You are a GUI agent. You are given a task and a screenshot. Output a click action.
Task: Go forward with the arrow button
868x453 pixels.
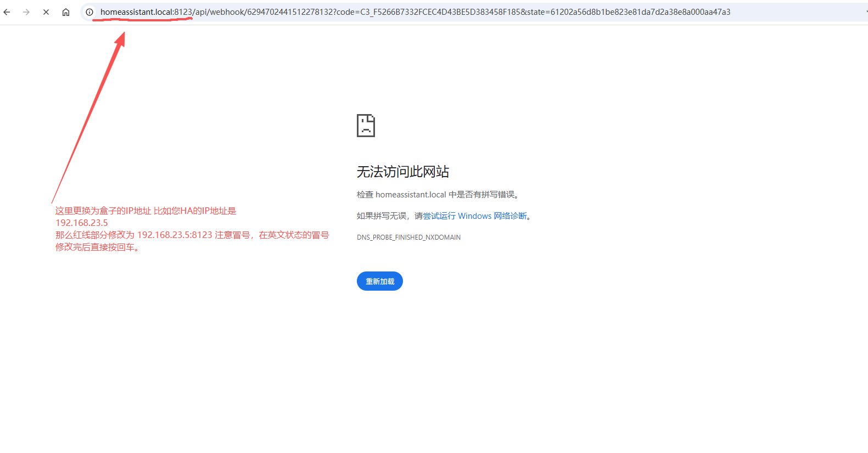pos(26,12)
